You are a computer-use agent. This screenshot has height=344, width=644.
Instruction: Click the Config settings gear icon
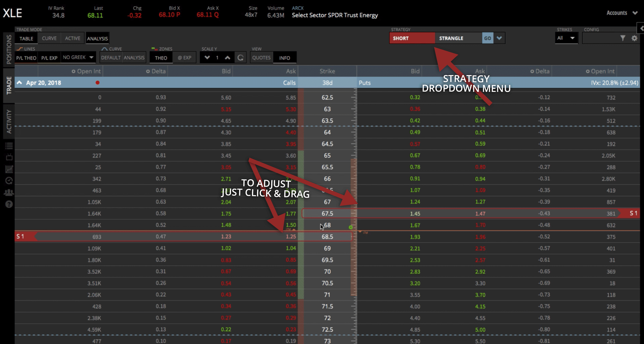pyautogui.click(x=634, y=38)
